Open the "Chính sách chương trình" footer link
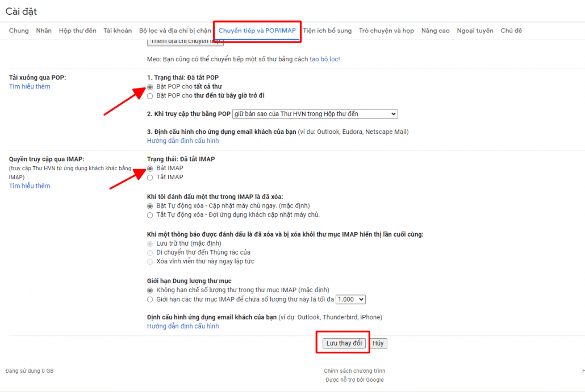The image size is (585, 392). point(354,371)
